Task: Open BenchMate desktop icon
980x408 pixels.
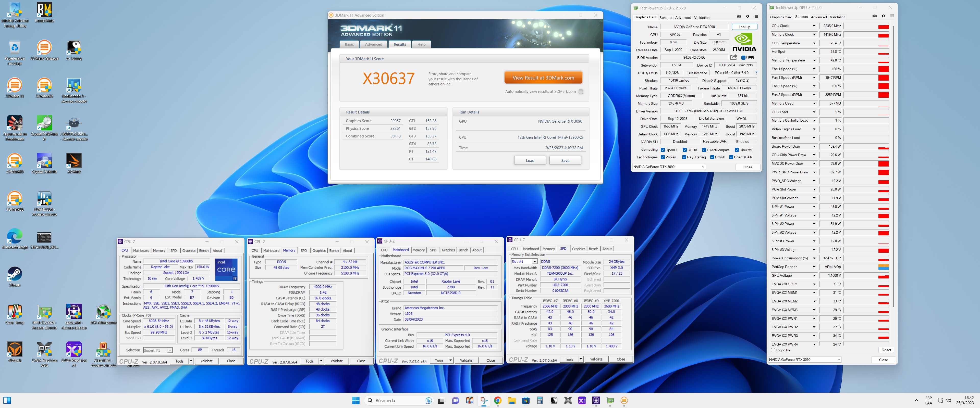Action: click(44, 12)
